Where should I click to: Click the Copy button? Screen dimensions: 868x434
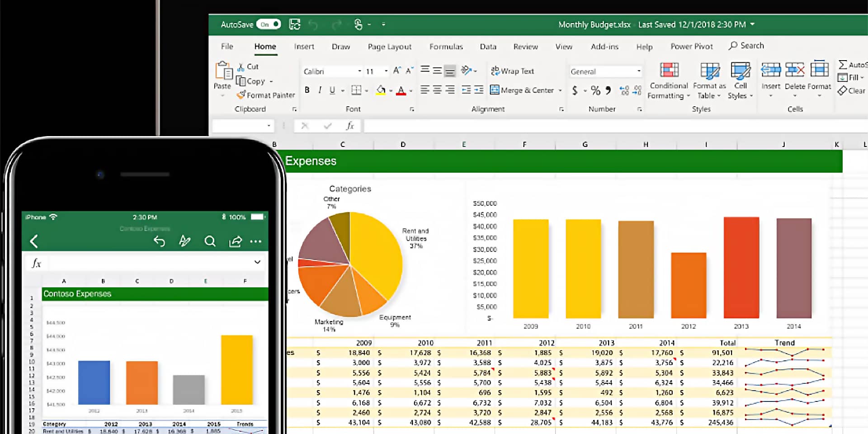click(x=251, y=81)
